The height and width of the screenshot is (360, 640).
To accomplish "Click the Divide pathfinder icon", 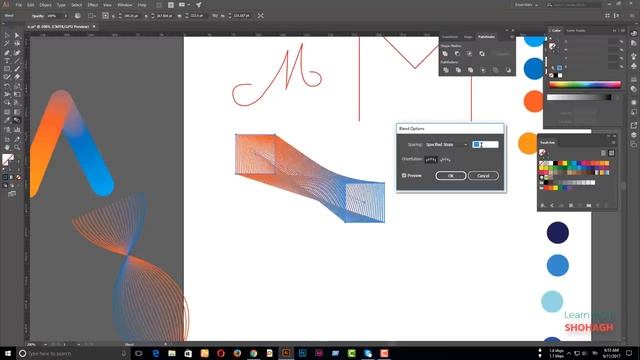I will [x=446, y=70].
